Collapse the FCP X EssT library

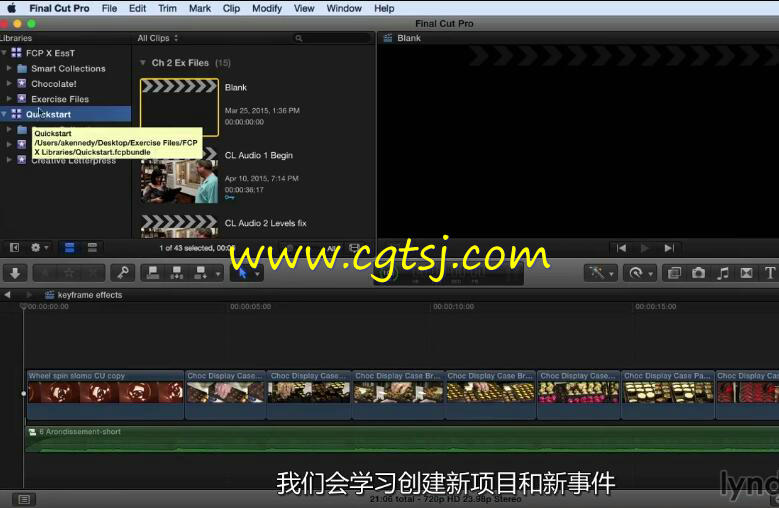pos(4,53)
